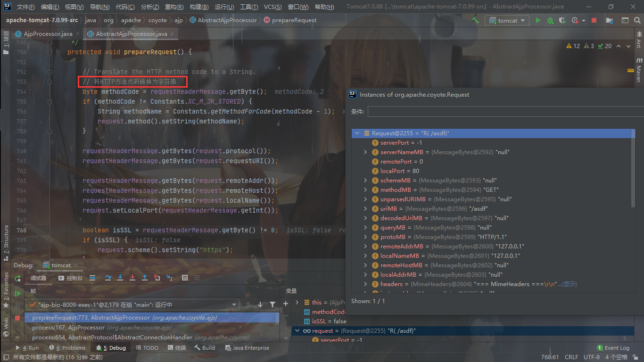644x362 pixels.
Task: Open the 4: Run tool window button
Action: [27, 348]
